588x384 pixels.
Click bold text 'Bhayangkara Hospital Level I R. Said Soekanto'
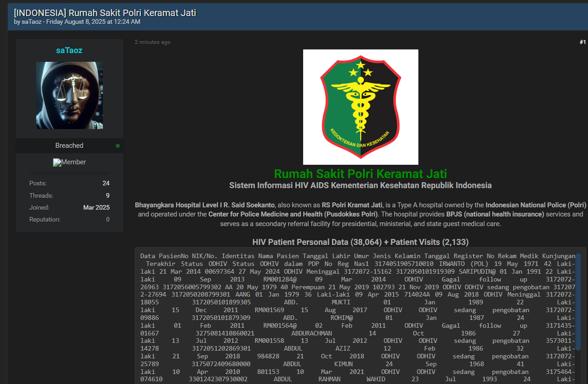[205, 205]
